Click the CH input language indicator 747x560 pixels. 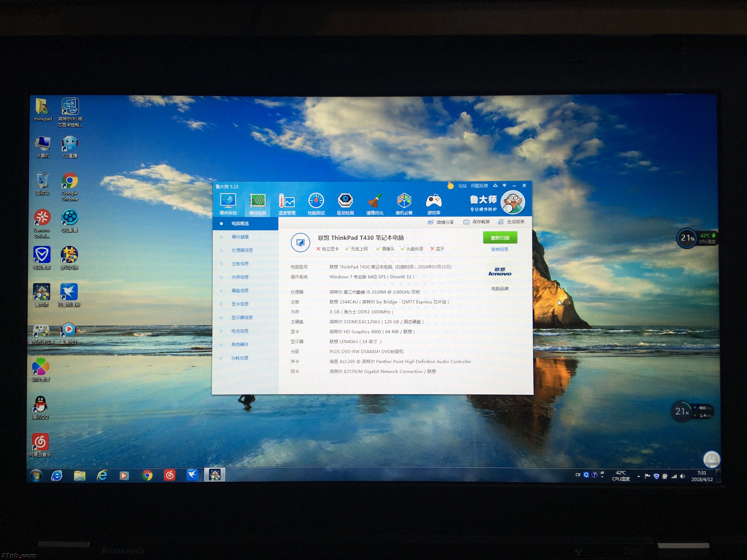(578, 475)
